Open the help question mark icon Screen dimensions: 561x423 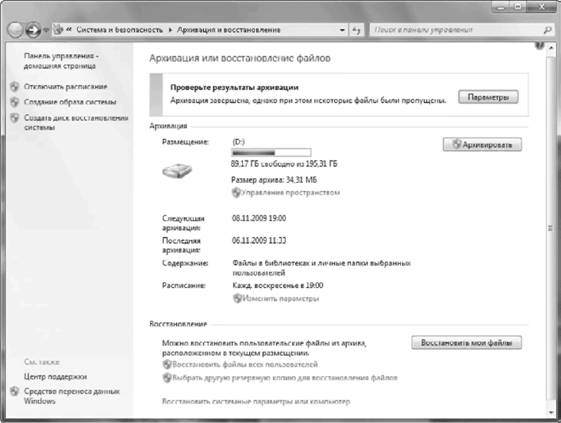pyautogui.click(x=540, y=45)
